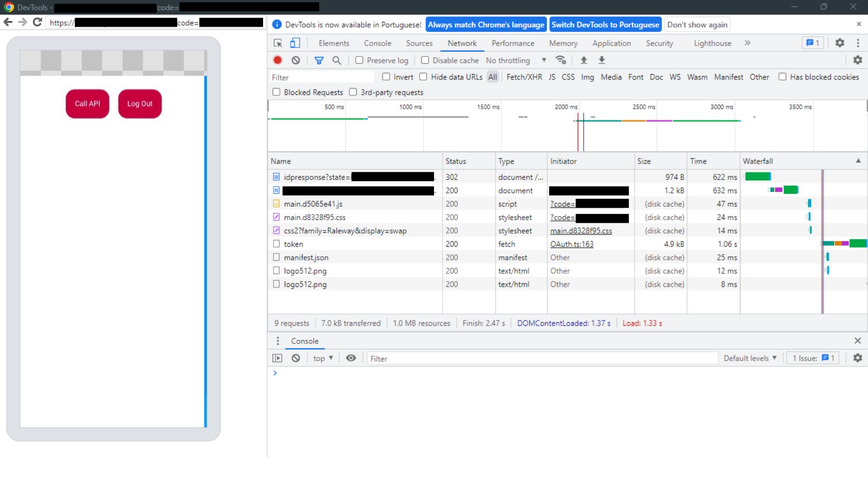Open the OAuth.ts:163 initiator link
This screenshot has height=488, width=868.
(x=571, y=244)
